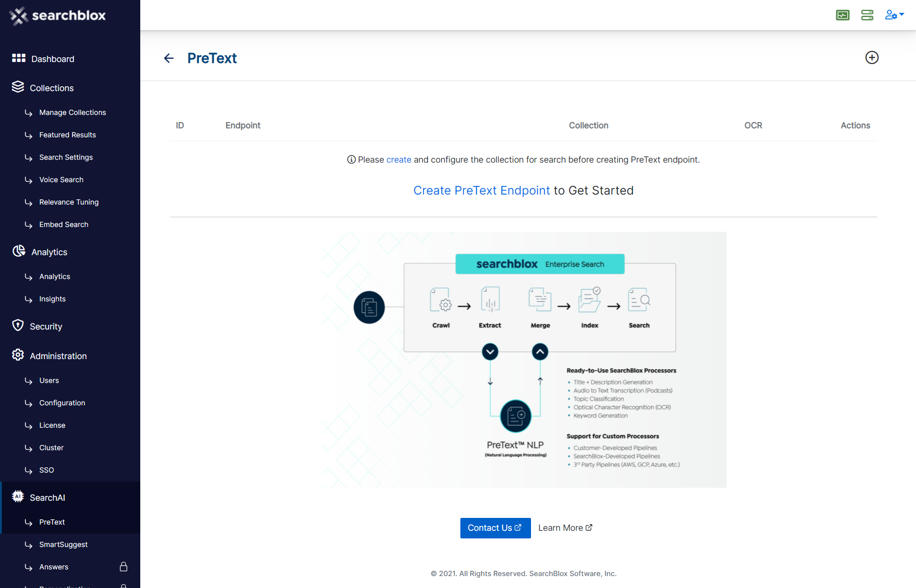The image size is (916, 588).
Task: Click the Contact Us button
Action: [495, 528]
